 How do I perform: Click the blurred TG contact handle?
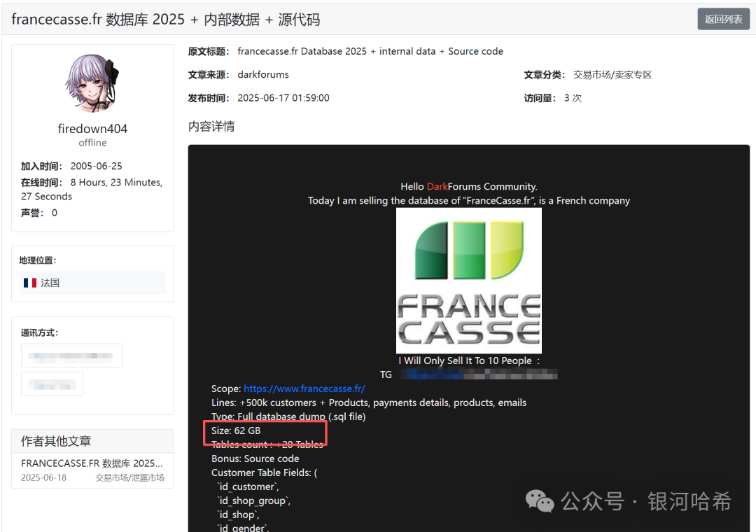click(x=479, y=374)
